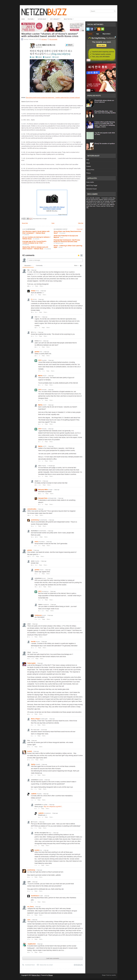The height and width of the screenshot is (980, 137).
Task: Select the Blog Archives sidebar tab
Action: [106, 34]
